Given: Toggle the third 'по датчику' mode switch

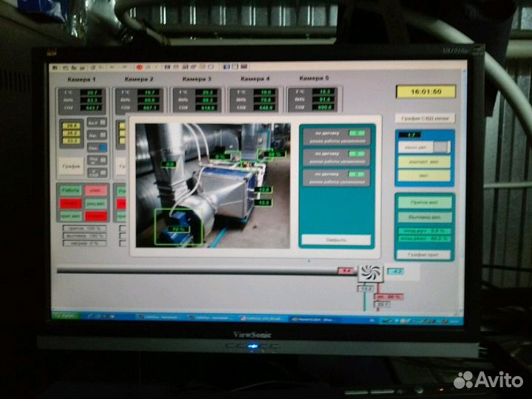Looking at the screenshot, I should tap(356, 174).
